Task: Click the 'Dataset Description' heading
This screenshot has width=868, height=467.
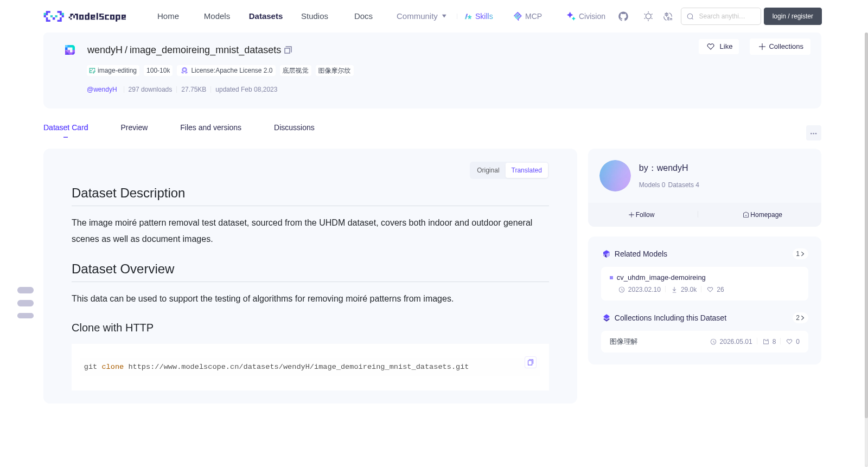Action: [129, 193]
